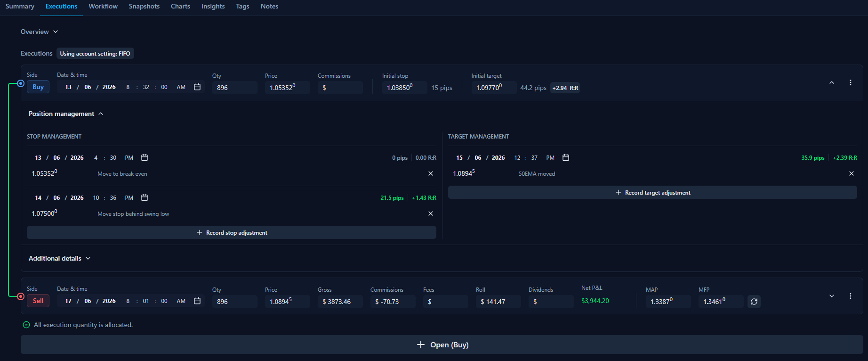Edit the Buy price 1.05352 field
The height and width of the screenshot is (361, 868).
(288, 88)
